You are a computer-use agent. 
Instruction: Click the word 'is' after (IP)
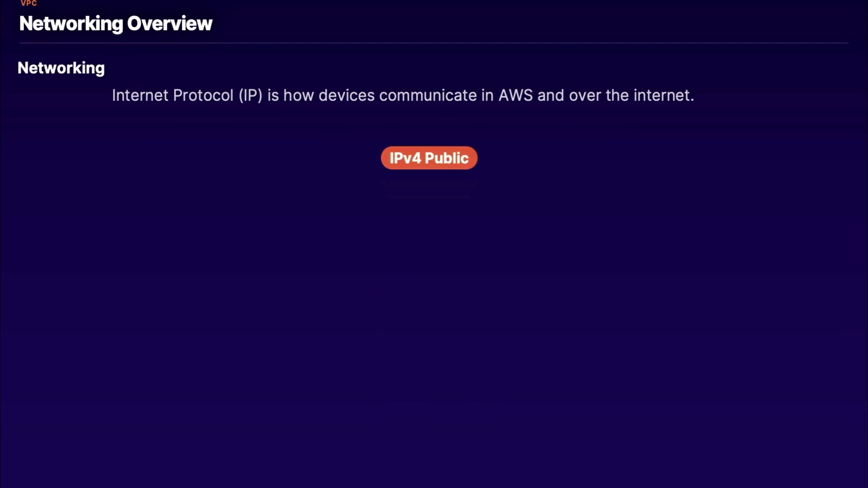[273, 95]
